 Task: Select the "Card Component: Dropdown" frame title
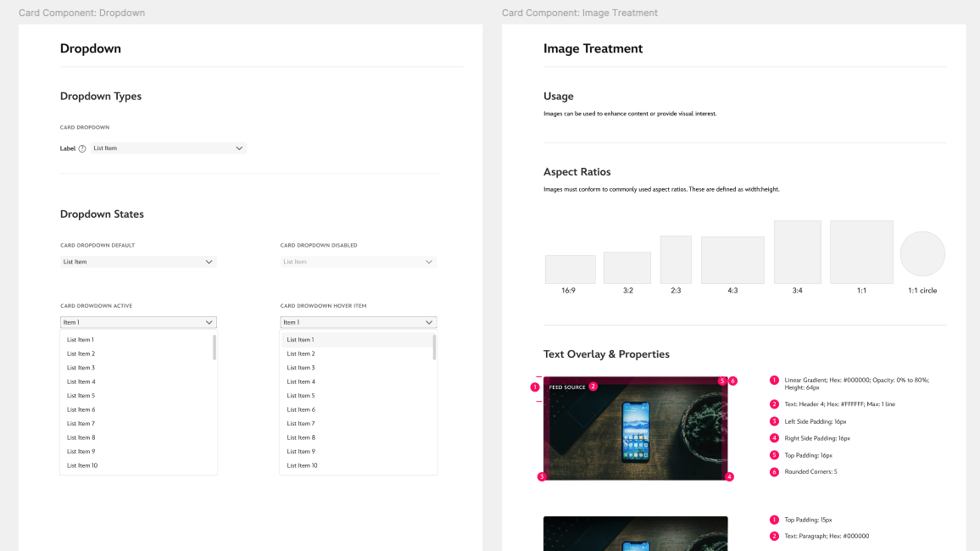81,13
